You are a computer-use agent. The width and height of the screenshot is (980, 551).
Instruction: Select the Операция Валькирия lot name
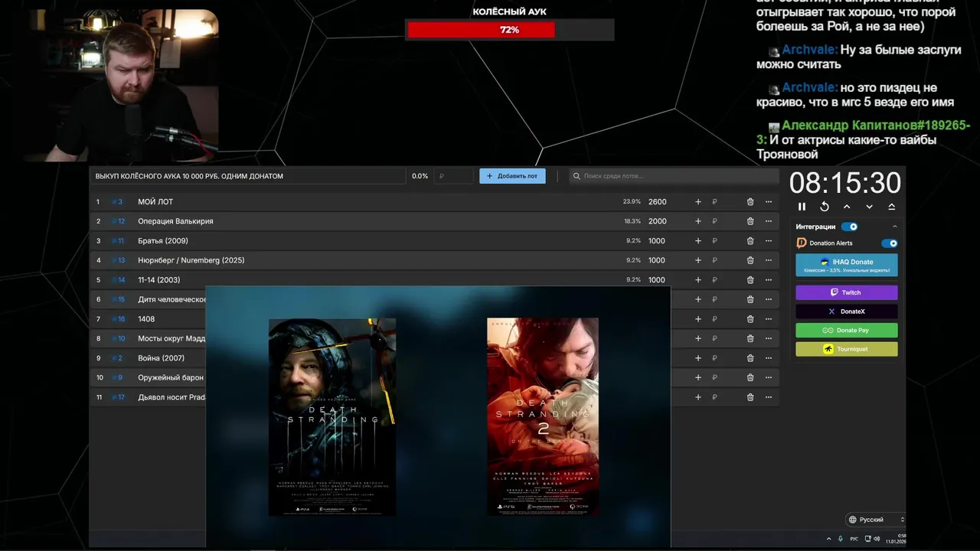click(x=175, y=221)
